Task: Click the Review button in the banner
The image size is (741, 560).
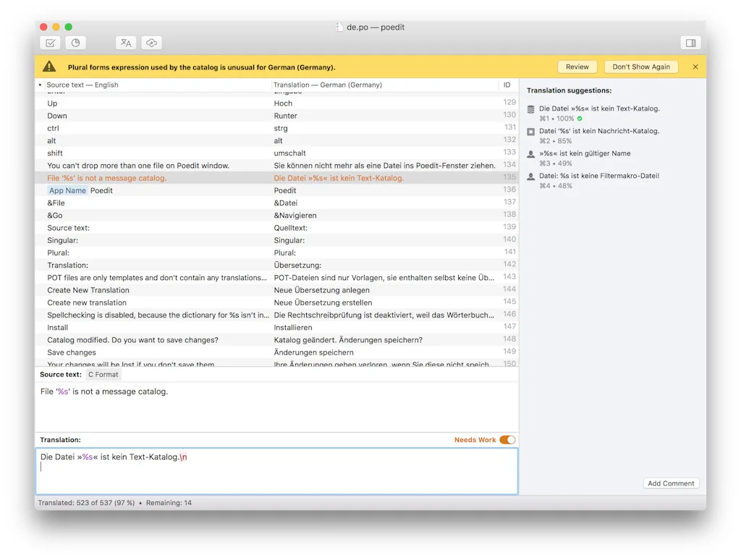Action: point(577,66)
